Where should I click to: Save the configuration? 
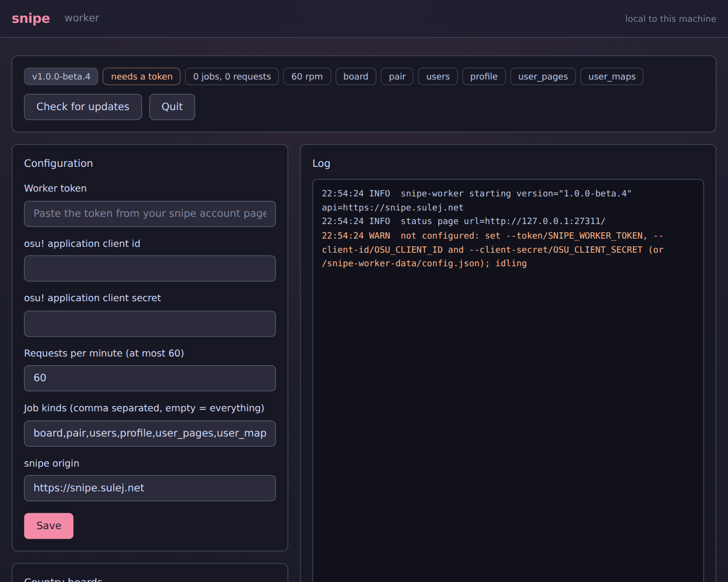point(49,526)
